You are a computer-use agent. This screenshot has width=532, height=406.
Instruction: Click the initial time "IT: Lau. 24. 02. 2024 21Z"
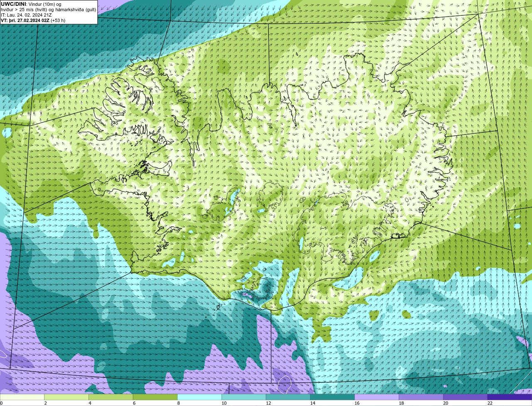(27, 15)
